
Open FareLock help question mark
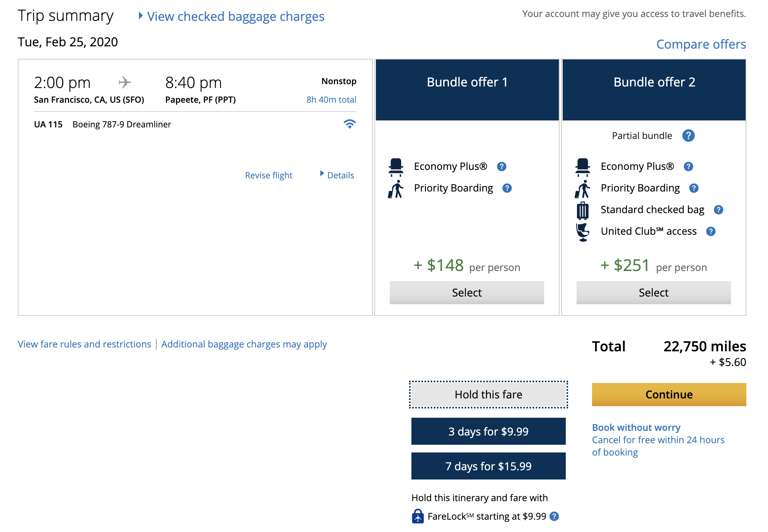pos(554,516)
